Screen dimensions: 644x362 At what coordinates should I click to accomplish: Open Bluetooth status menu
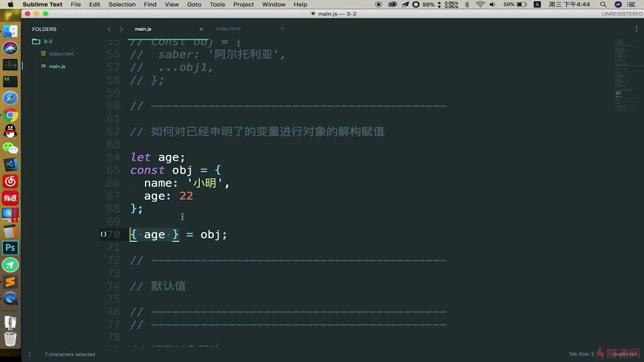click(x=467, y=5)
